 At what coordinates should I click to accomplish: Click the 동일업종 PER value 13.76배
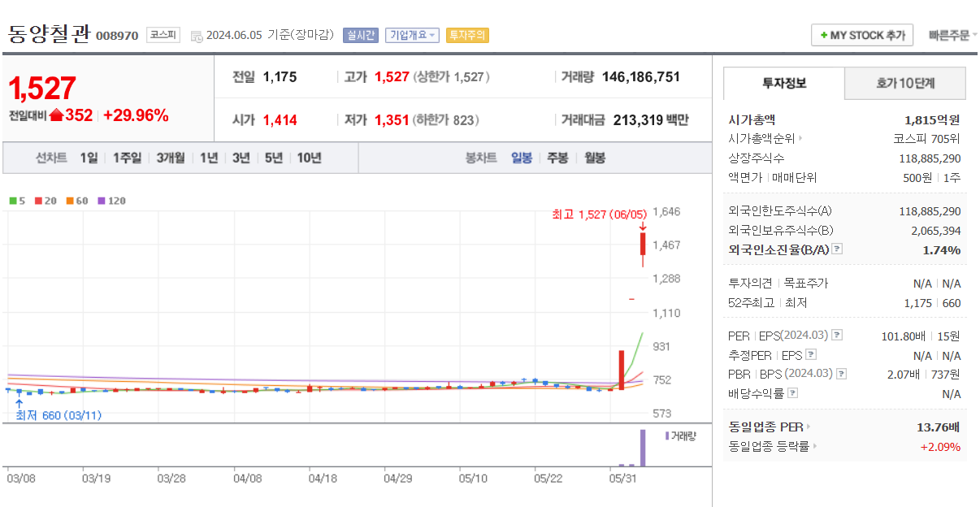(x=939, y=427)
